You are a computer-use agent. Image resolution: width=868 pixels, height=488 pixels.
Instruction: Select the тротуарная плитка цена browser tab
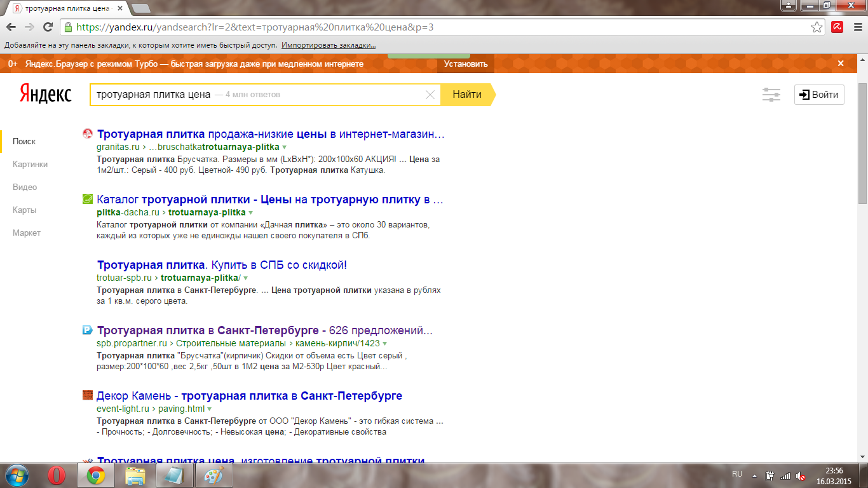click(69, 8)
